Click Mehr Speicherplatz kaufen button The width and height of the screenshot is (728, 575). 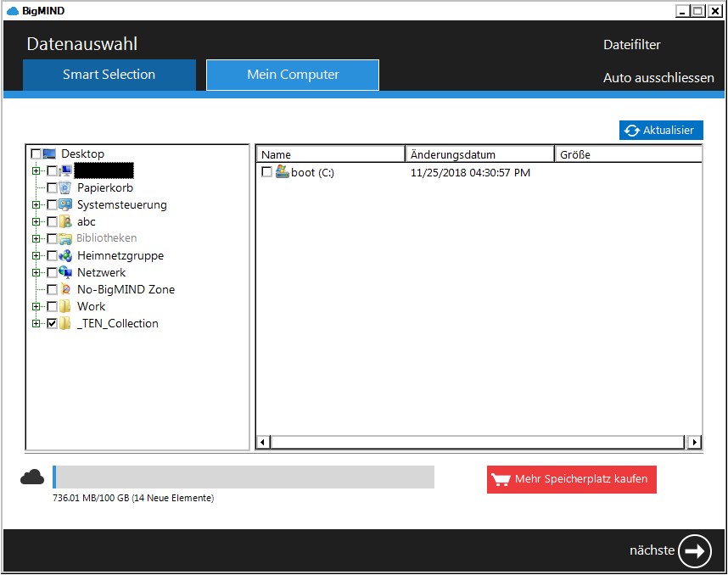pyautogui.click(x=572, y=479)
